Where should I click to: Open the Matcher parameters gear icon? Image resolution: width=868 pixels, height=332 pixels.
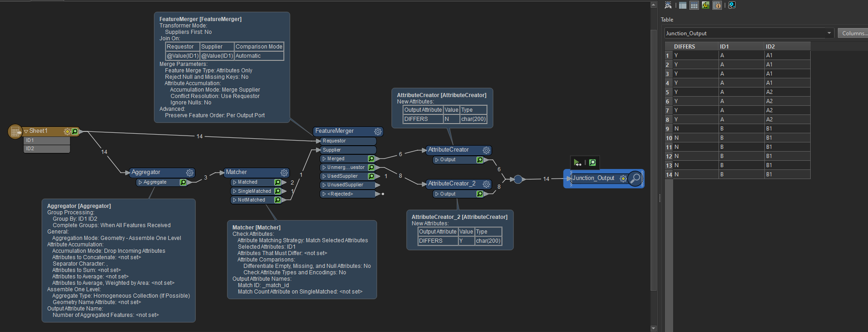284,173
